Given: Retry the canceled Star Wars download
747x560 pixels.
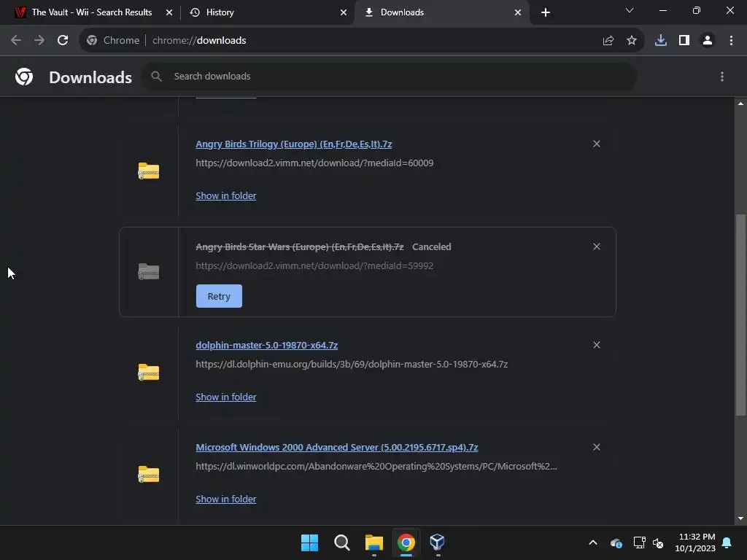Looking at the screenshot, I should click(x=219, y=296).
